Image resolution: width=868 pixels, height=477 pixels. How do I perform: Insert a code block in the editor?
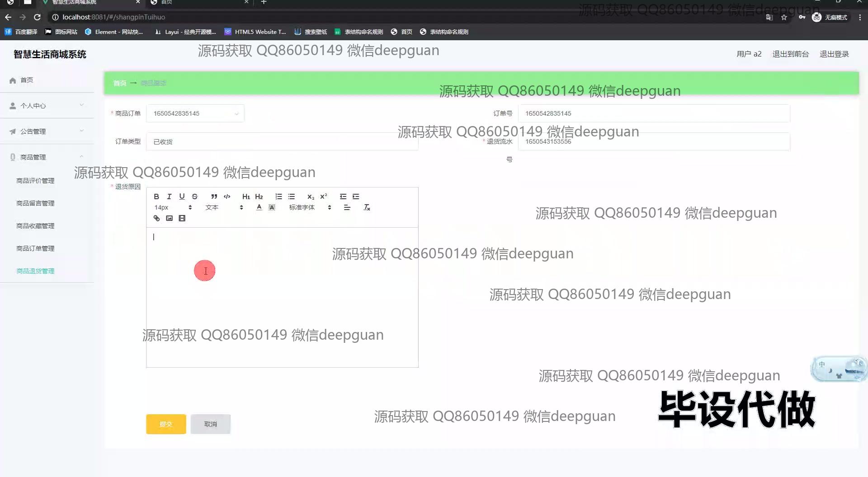[227, 196]
